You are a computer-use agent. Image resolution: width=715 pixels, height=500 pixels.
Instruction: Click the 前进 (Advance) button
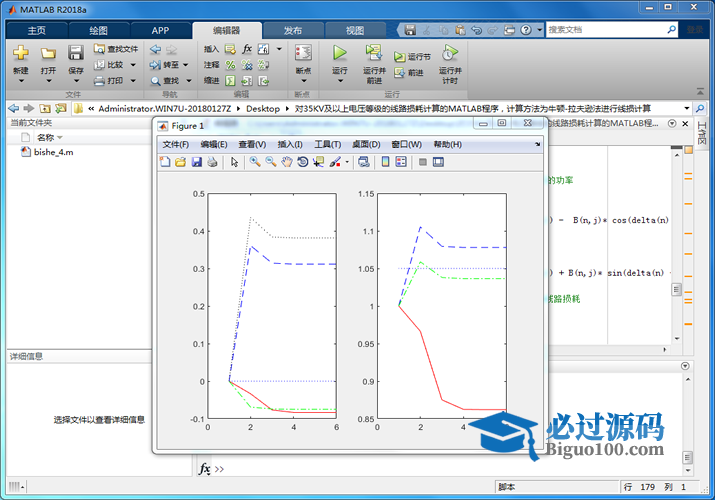click(x=409, y=72)
